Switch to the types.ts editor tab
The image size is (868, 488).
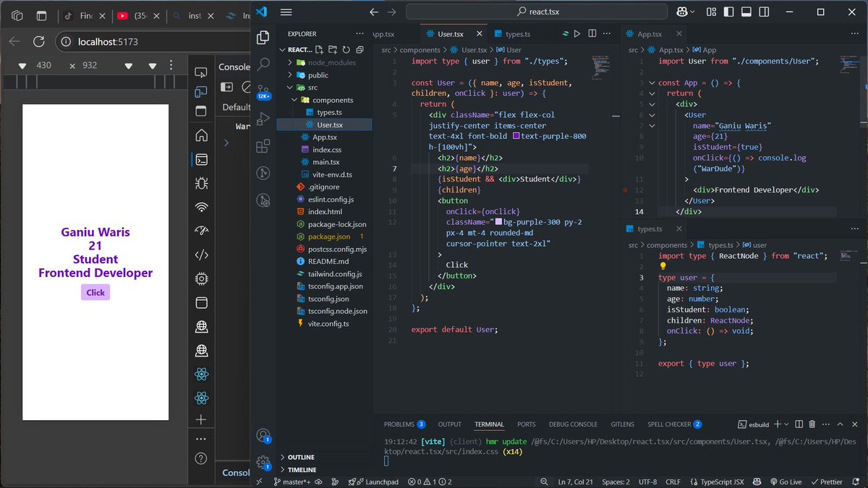(x=516, y=34)
